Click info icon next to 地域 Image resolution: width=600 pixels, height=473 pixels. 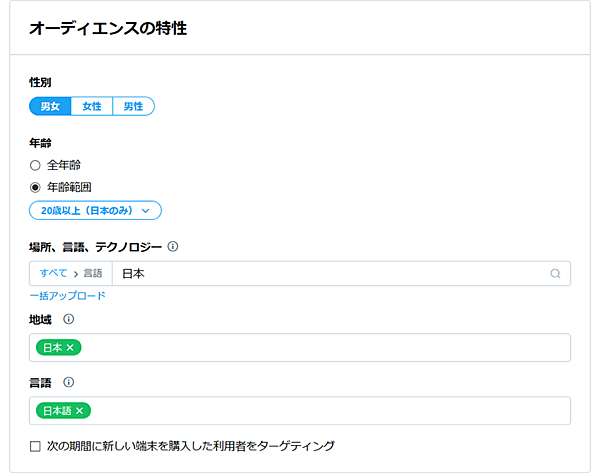[x=69, y=319]
